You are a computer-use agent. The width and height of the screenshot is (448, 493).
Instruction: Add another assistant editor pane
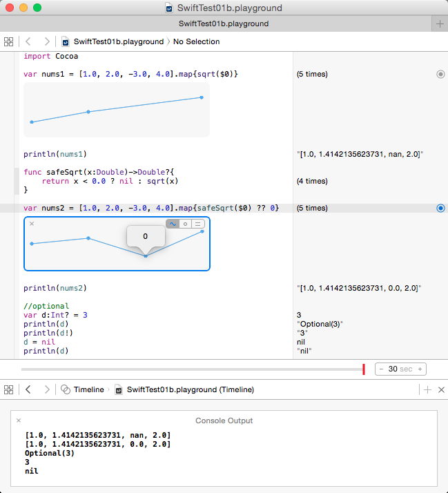pos(427,389)
